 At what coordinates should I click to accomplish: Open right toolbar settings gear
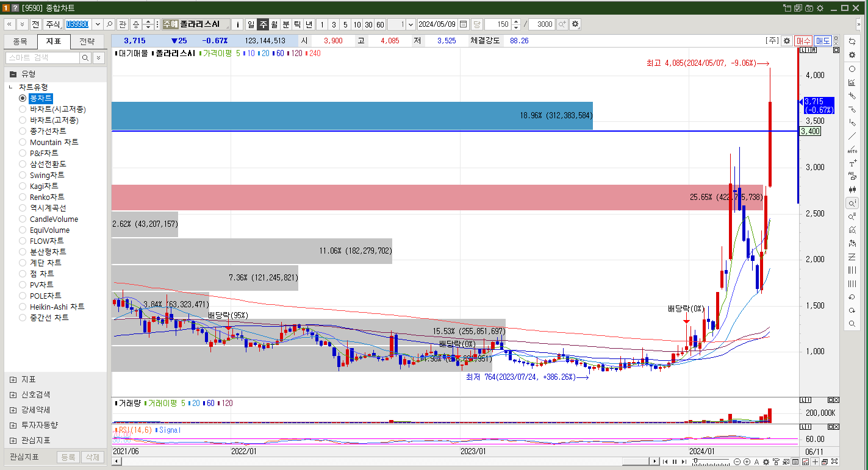point(852,55)
